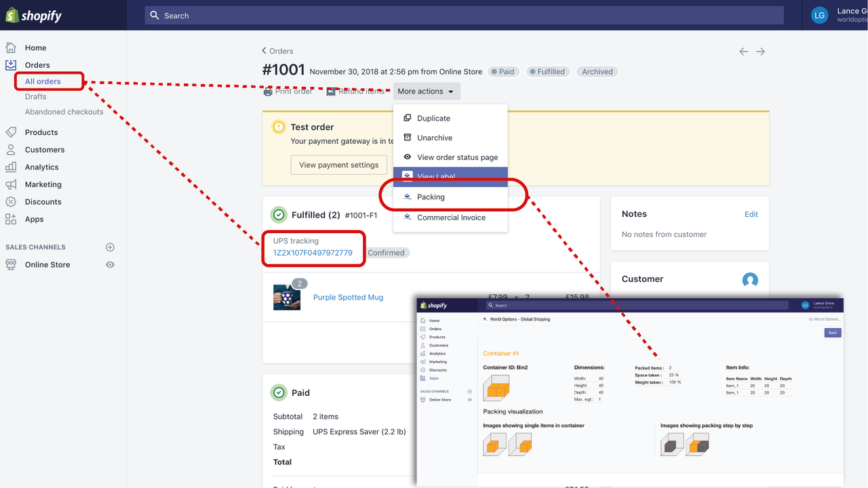Click the search magnifier in the top bar
The image size is (868, 488).
point(155,15)
